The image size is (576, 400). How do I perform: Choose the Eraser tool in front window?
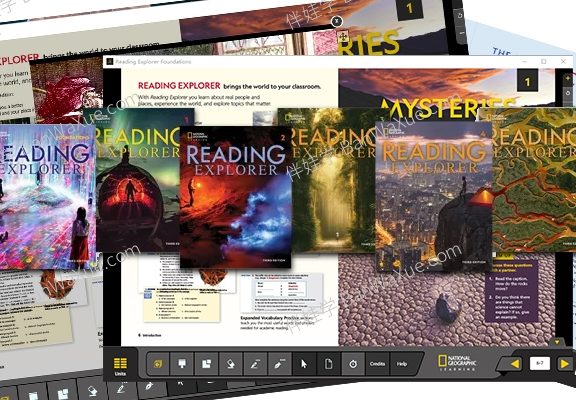(231, 364)
